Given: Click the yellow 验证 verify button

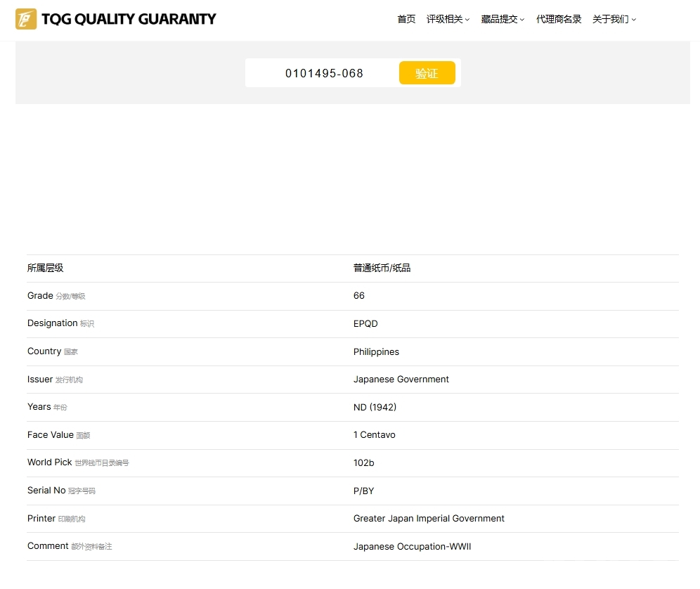Looking at the screenshot, I should (x=427, y=73).
